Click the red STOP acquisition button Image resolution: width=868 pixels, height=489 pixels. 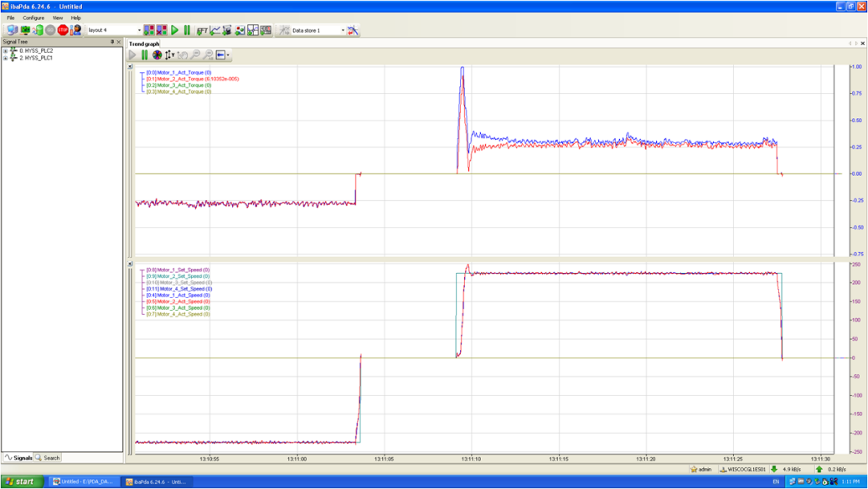pyautogui.click(x=63, y=30)
